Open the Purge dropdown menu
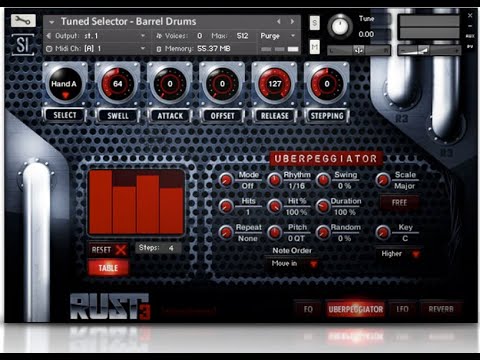Screen dimensions: 480x360 pyautogui.click(x=278, y=36)
